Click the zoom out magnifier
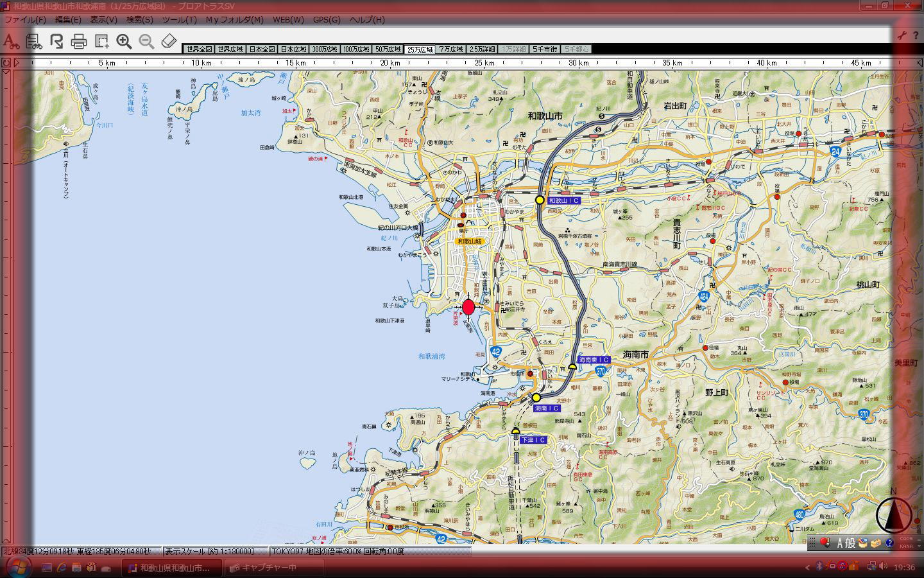This screenshot has height=578, width=924. [x=146, y=42]
